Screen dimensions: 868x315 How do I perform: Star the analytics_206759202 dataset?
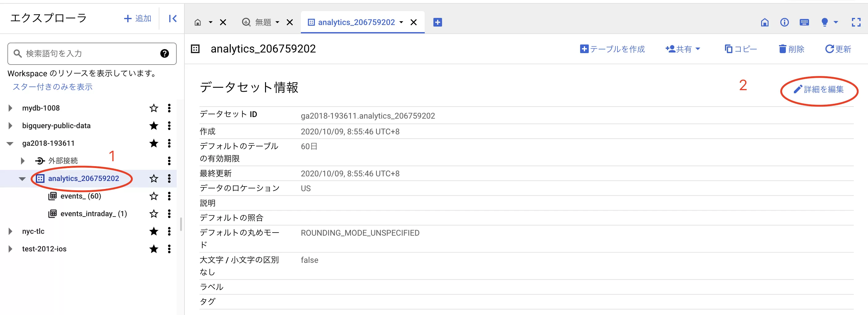coord(154,178)
